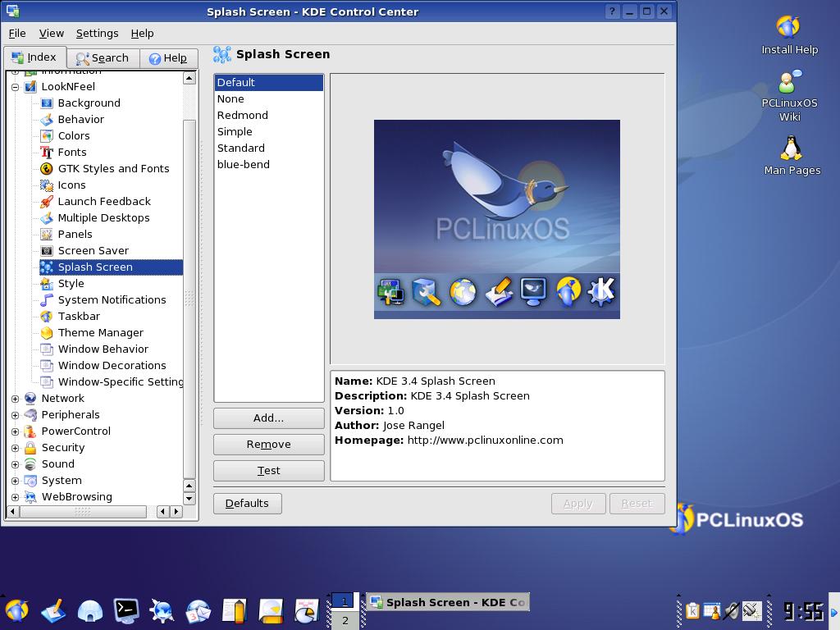Click the Behavior icon in tree
The image size is (840, 630).
pos(47,120)
